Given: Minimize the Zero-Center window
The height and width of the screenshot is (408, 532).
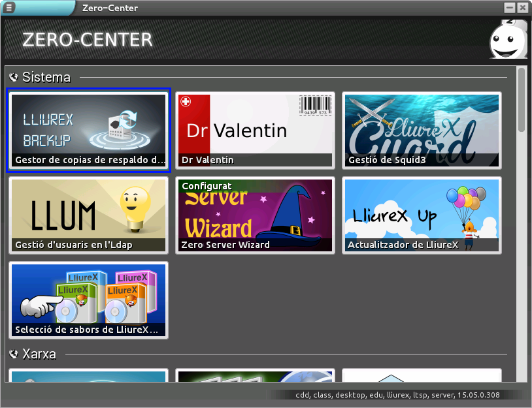Looking at the screenshot, I should pyautogui.click(x=510, y=8).
